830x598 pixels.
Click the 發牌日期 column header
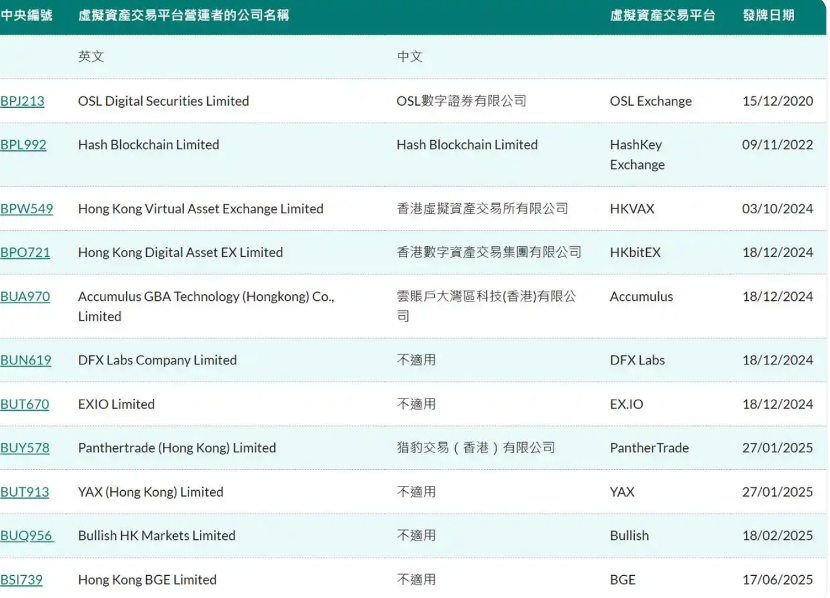769,15
